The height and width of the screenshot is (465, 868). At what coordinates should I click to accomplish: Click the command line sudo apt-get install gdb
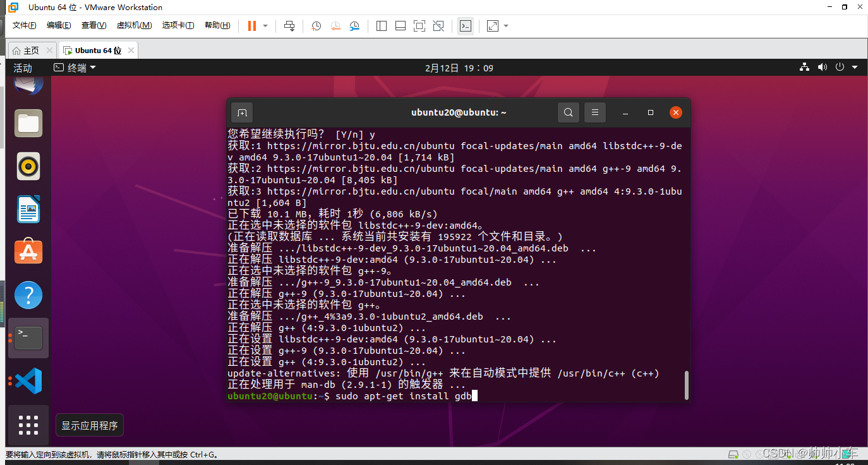[403, 396]
